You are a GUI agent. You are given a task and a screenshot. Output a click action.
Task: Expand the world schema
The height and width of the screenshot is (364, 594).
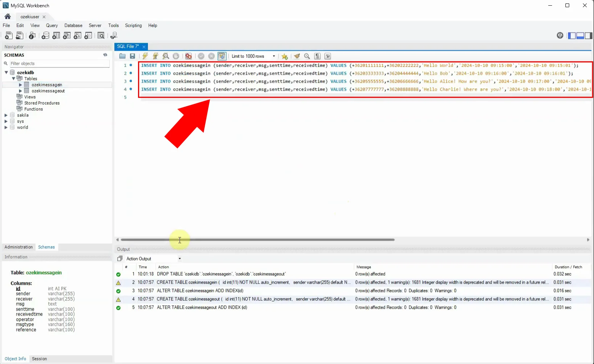click(x=6, y=127)
